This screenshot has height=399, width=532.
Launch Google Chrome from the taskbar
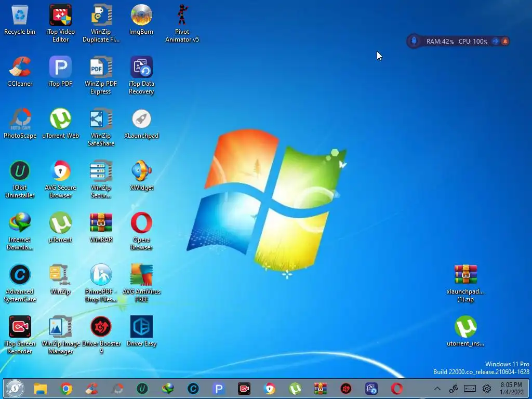click(x=66, y=389)
